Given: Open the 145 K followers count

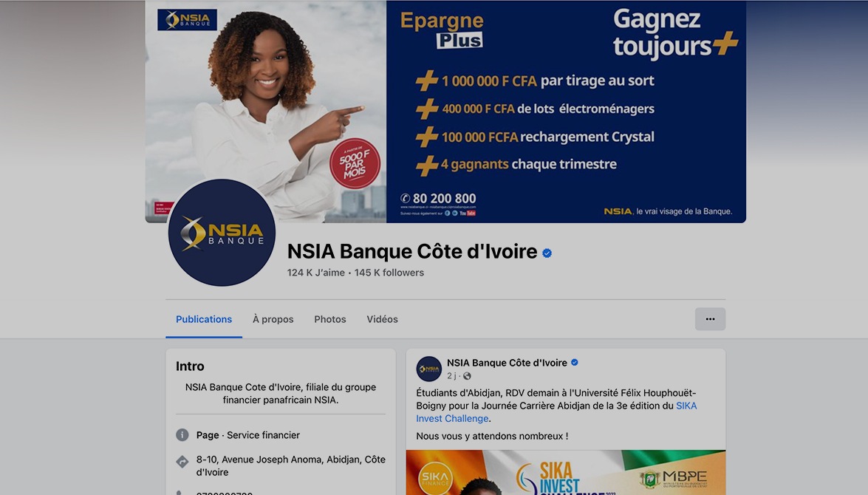Looking at the screenshot, I should click(389, 273).
